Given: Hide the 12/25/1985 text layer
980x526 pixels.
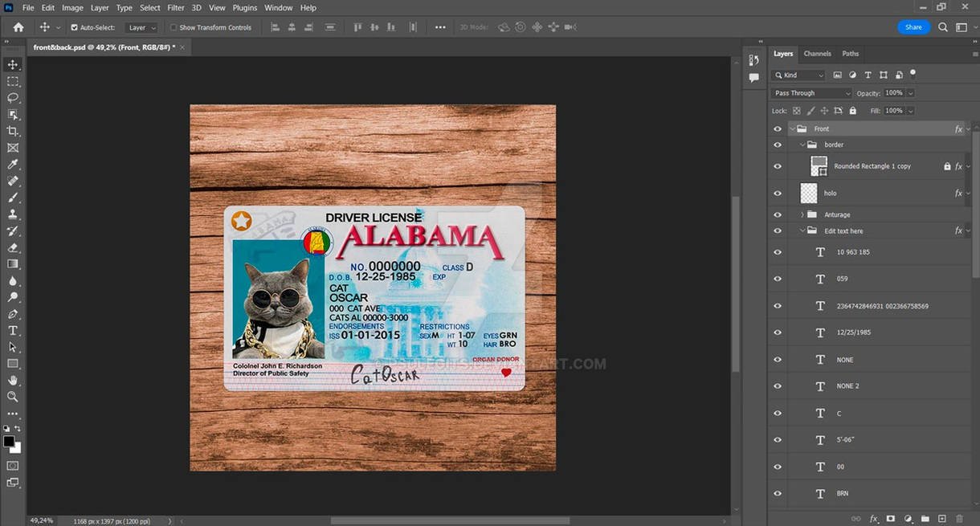Looking at the screenshot, I should [x=777, y=332].
